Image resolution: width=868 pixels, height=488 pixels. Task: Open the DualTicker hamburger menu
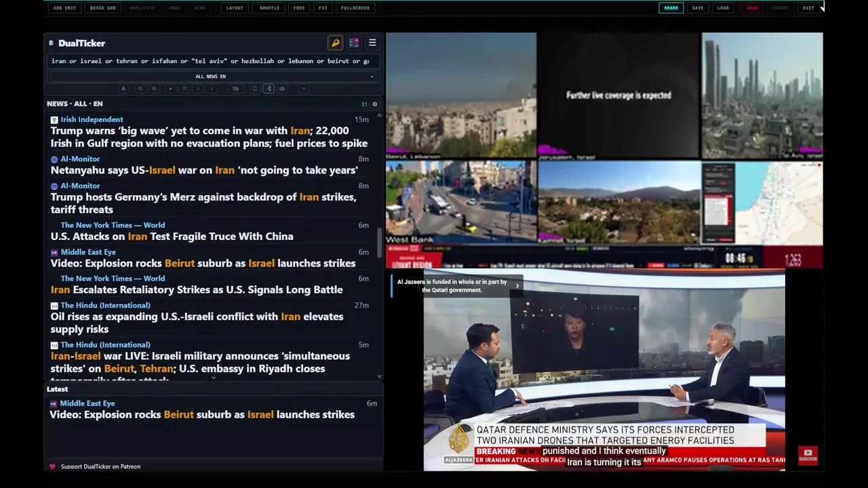click(x=372, y=43)
